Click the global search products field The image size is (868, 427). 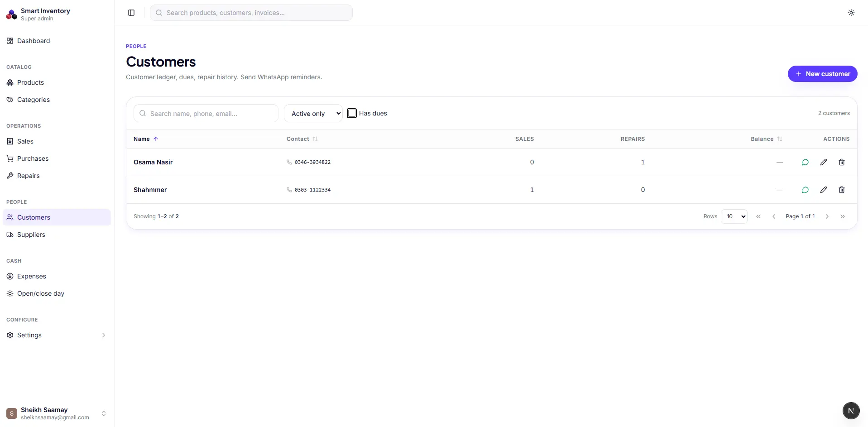click(x=251, y=13)
